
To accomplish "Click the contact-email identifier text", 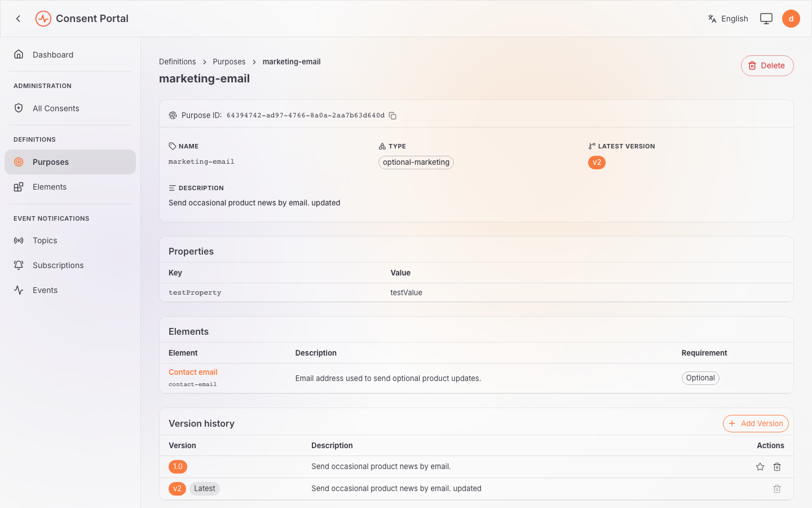I will 193,384.
